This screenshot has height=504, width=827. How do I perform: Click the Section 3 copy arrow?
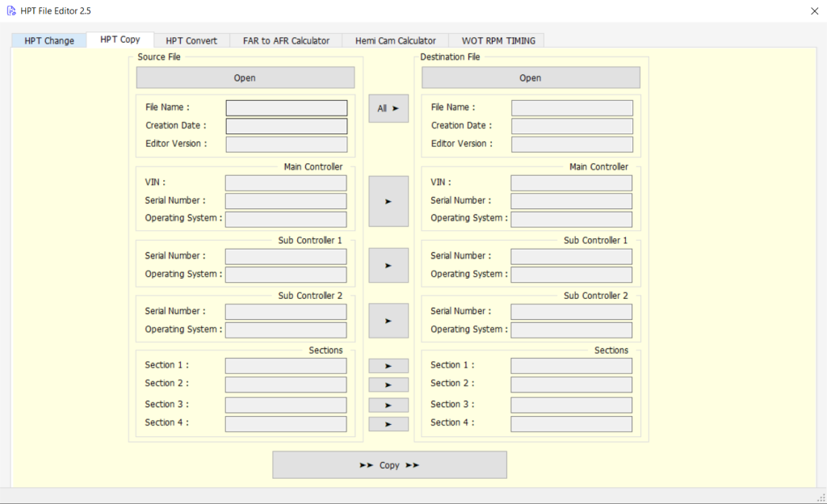coord(388,405)
